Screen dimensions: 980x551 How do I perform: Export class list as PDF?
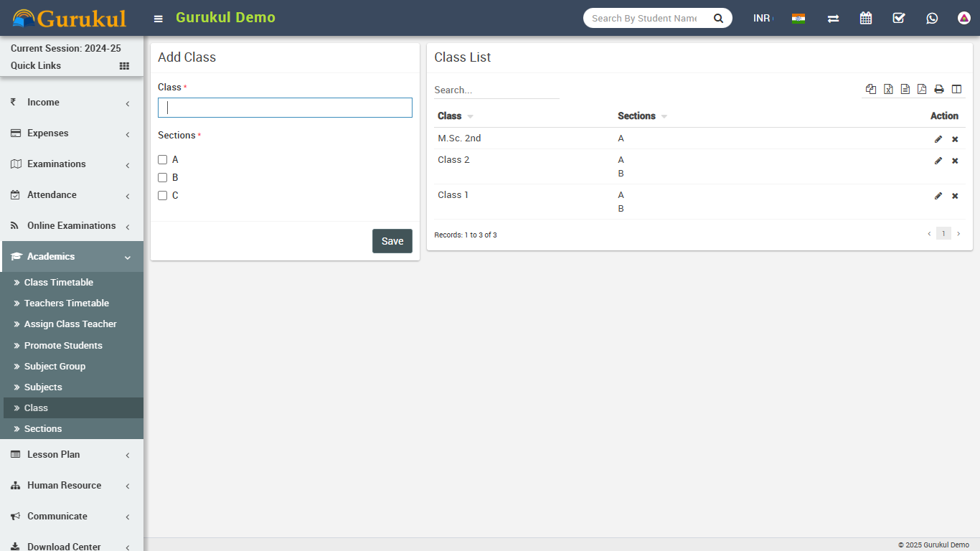(922, 89)
